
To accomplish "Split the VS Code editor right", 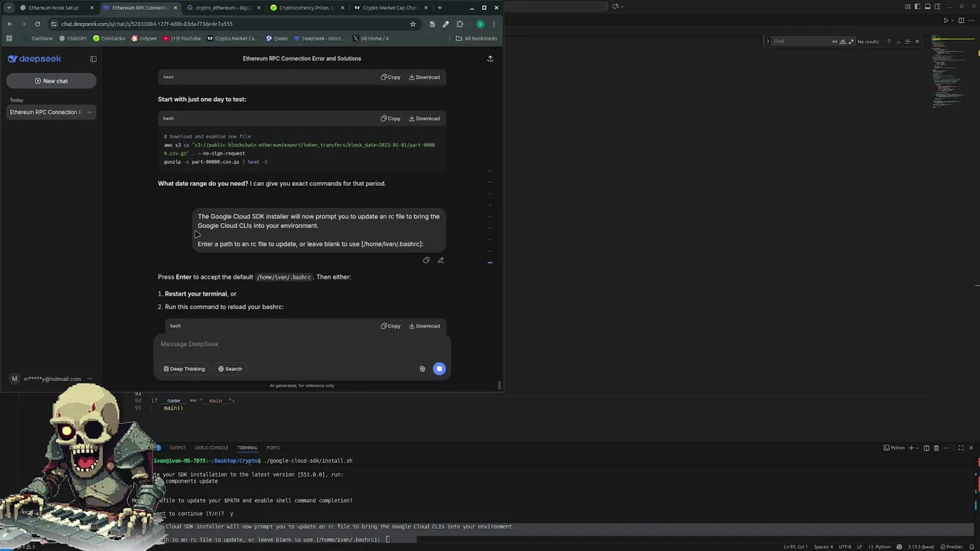I will pyautogui.click(x=962, y=21).
